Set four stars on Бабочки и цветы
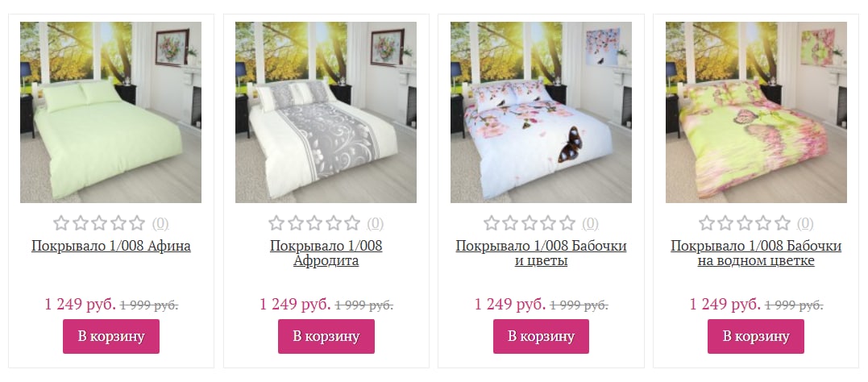This screenshot has width=868, height=382. click(549, 223)
